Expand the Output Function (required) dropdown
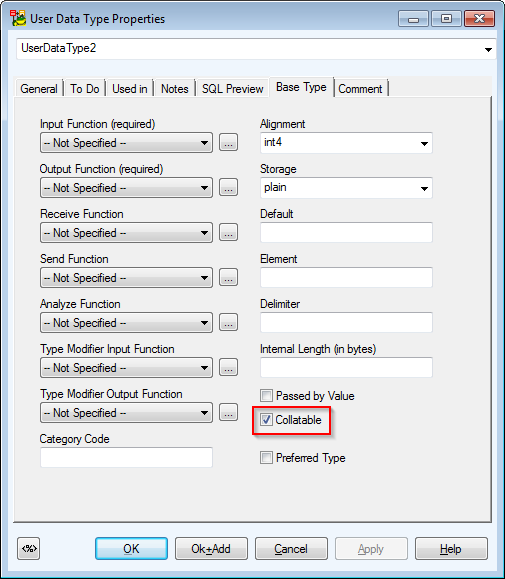This screenshot has height=579, width=505. point(126,188)
